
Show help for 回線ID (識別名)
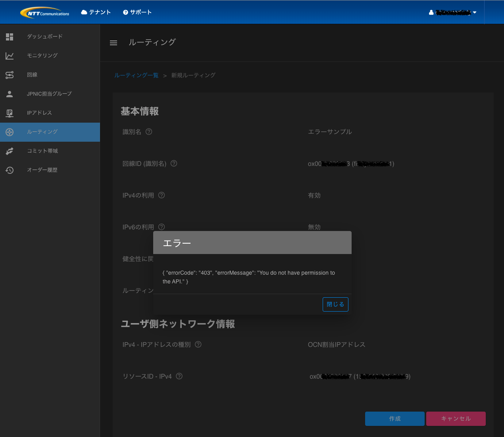(x=173, y=163)
